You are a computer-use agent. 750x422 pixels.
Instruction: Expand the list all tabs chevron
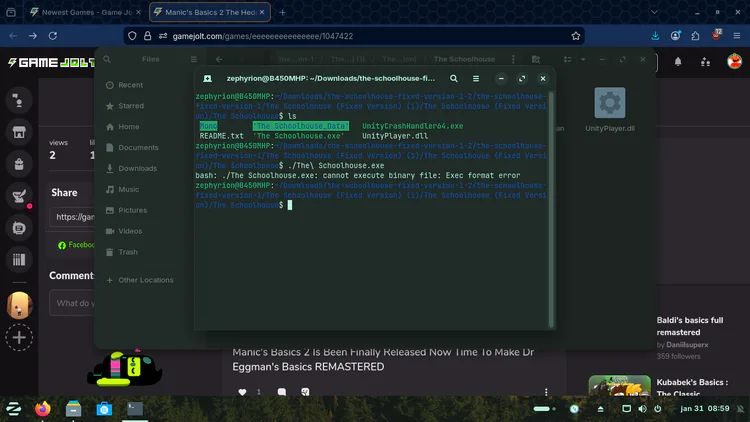[x=654, y=12]
